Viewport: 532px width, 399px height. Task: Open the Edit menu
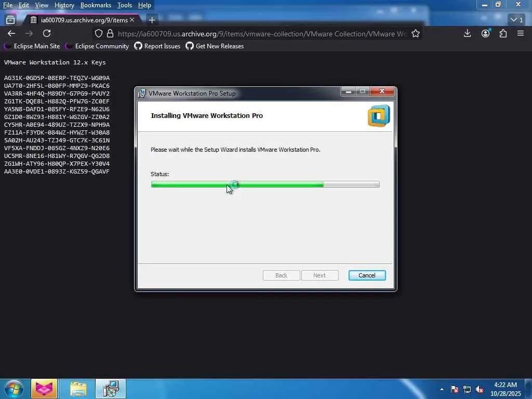tap(23, 5)
